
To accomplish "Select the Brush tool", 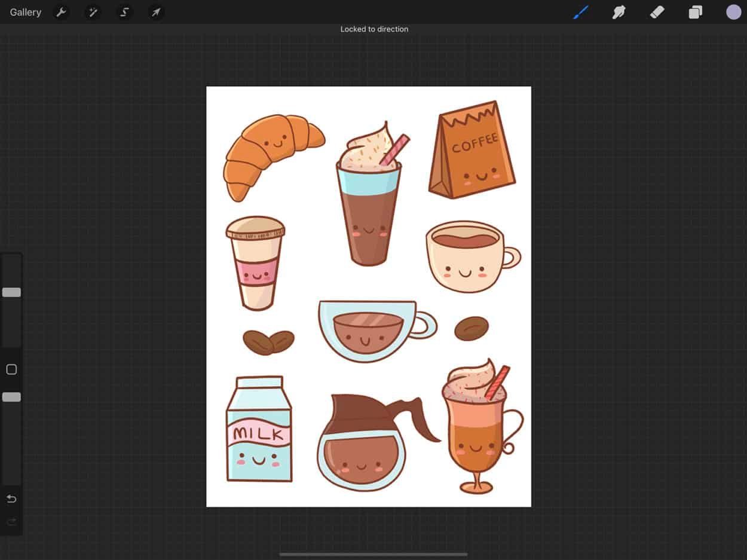I will pyautogui.click(x=581, y=12).
